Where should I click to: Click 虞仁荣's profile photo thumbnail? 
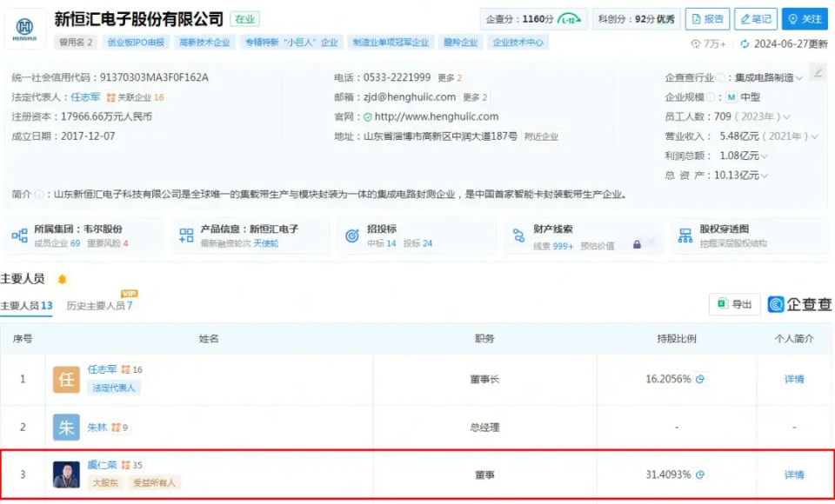coord(66,474)
